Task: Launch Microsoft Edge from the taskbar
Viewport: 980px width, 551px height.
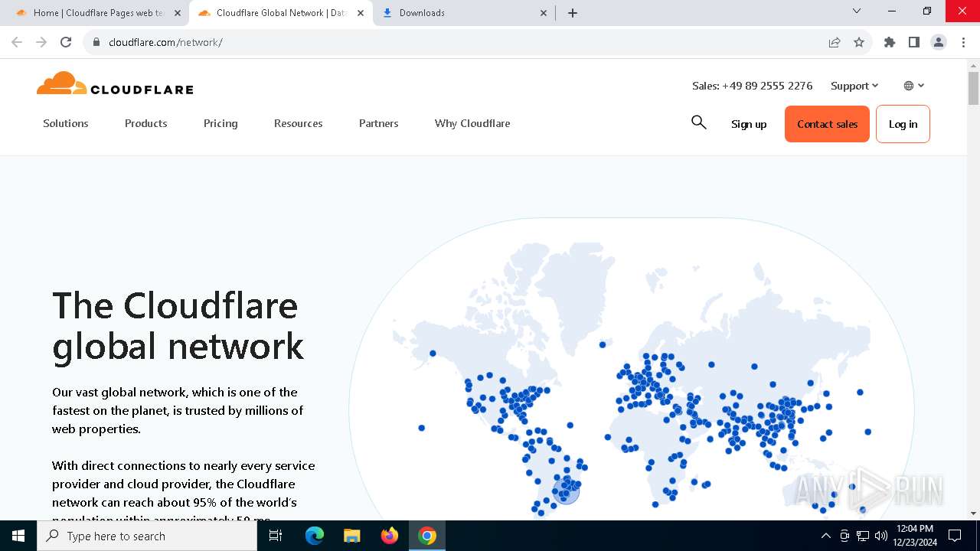Action: (315, 536)
